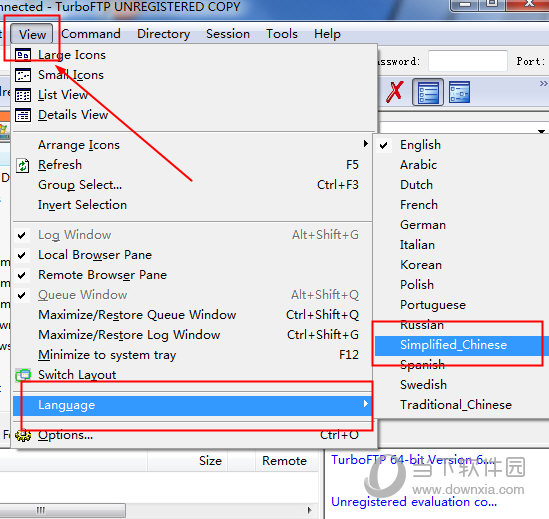The image size is (549, 519).
Task: Click the password input field
Action: coord(467,61)
